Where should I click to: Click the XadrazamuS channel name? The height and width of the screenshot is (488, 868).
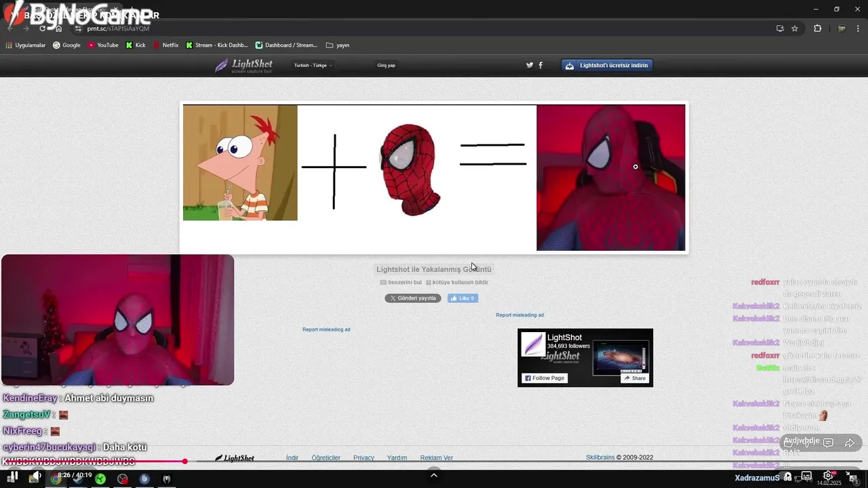(x=757, y=478)
